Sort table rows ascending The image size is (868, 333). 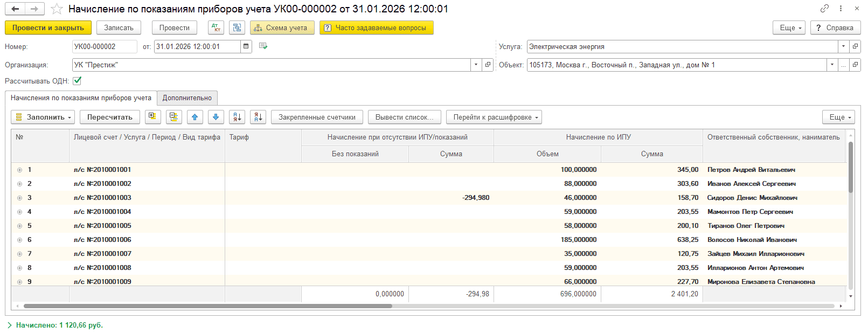pos(237,117)
